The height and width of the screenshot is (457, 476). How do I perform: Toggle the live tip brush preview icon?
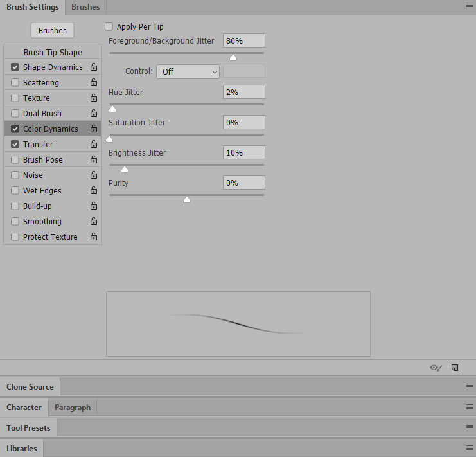point(436,368)
